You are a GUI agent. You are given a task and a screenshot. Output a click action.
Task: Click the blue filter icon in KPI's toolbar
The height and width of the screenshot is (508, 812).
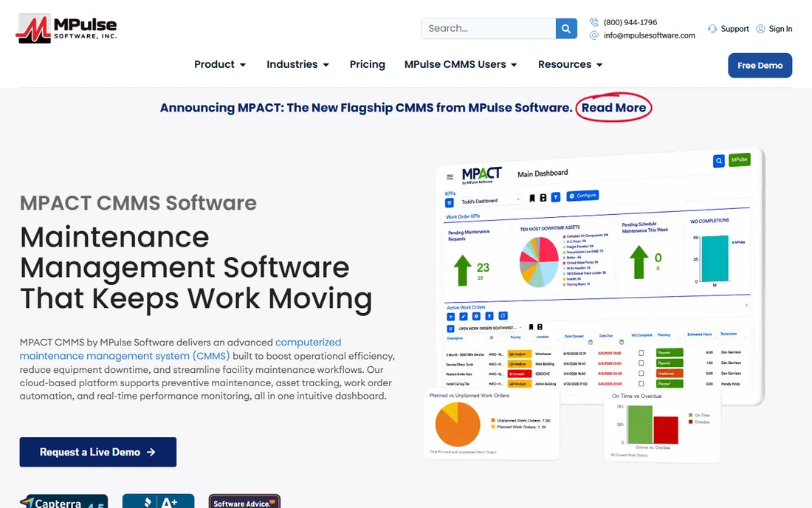tap(555, 197)
